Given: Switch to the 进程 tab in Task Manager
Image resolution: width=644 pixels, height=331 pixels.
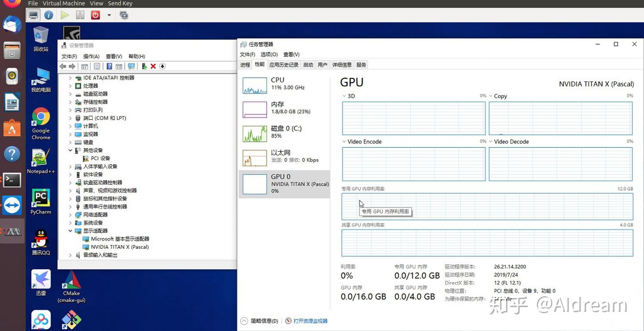Looking at the screenshot, I should [245, 64].
